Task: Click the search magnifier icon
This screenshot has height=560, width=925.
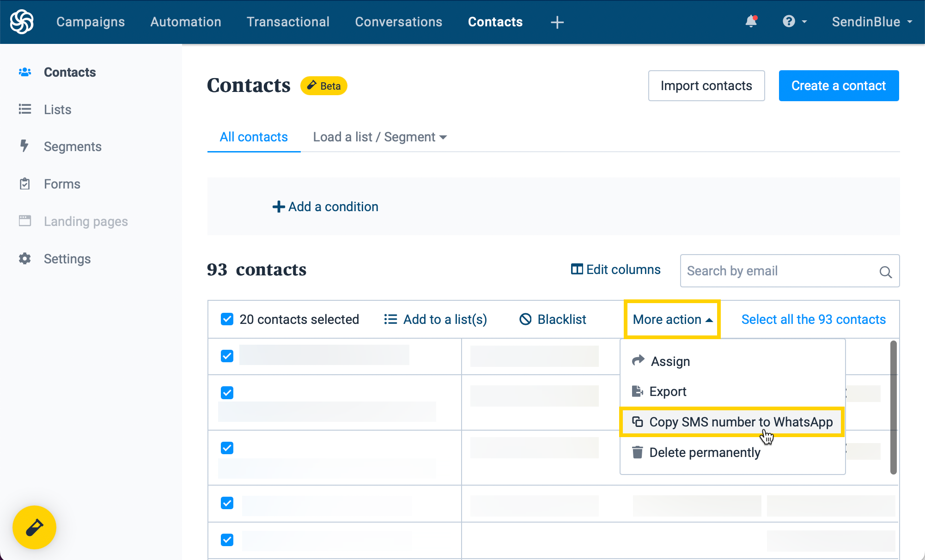Action: (885, 272)
